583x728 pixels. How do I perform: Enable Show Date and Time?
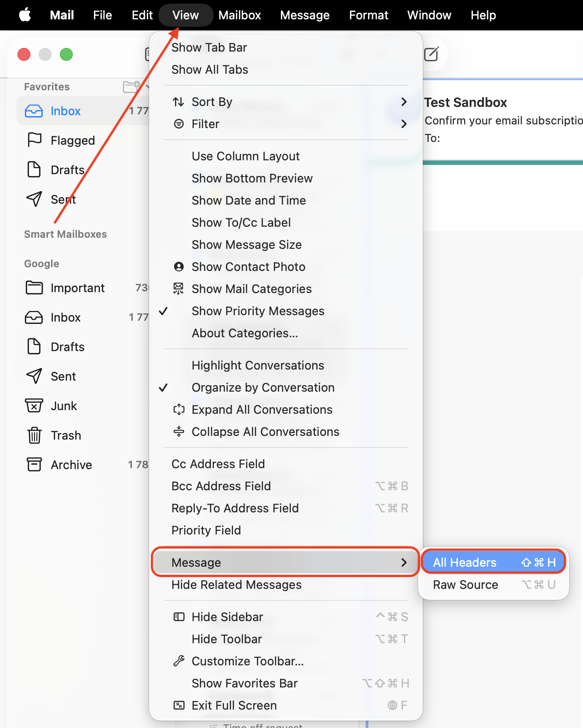click(286, 200)
